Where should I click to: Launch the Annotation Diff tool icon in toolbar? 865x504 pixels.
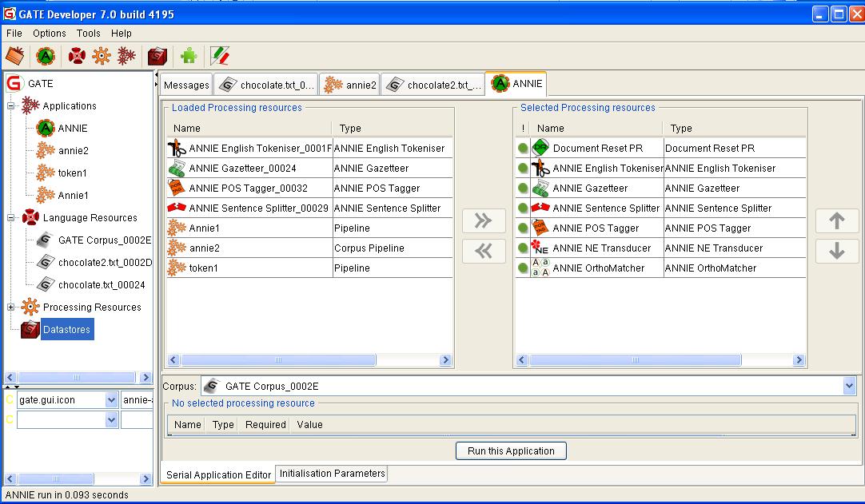point(220,56)
